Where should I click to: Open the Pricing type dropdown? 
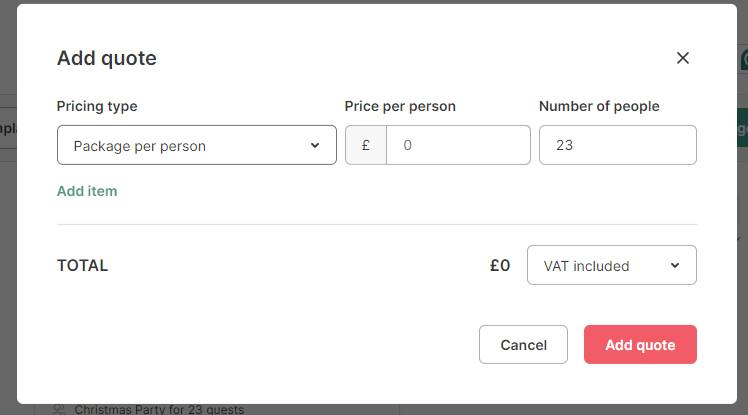click(197, 145)
